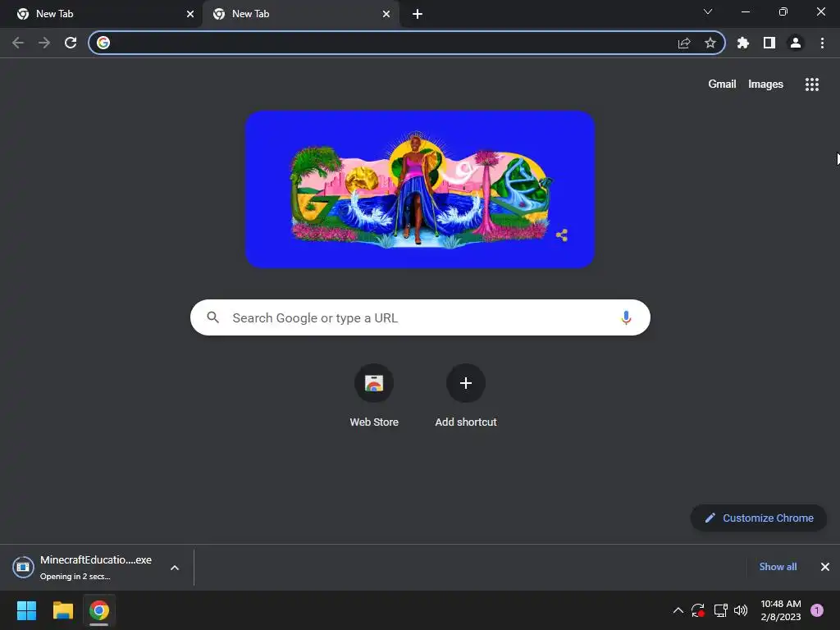Image resolution: width=840 pixels, height=630 pixels.
Task: Open the Web Store shortcut
Action: [374, 396]
